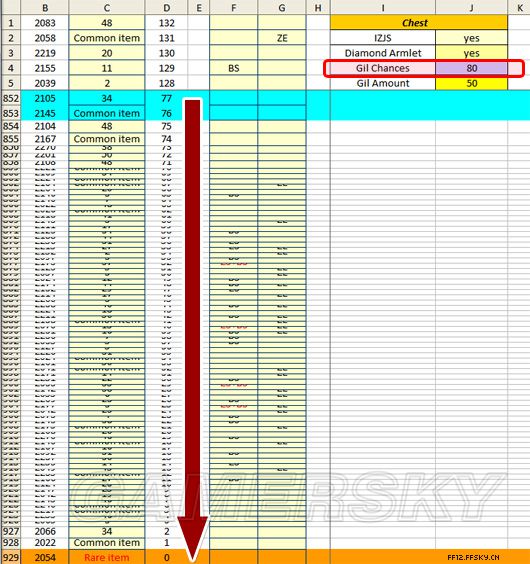The height and width of the screenshot is (564, 530).
Task: Select column E header
Action: coord(199,8)
